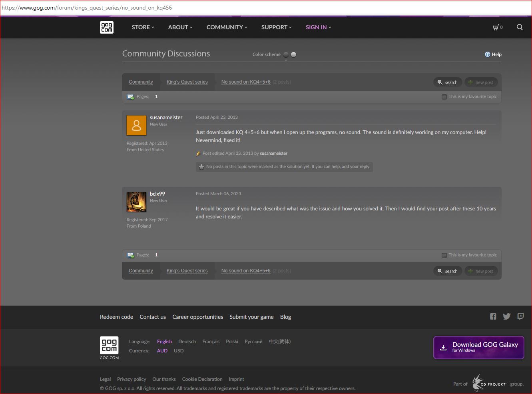The width and height of the screenshot is (532, 394).
Task: Go to page 1 in bottom pager
Action: pos(156,255)
